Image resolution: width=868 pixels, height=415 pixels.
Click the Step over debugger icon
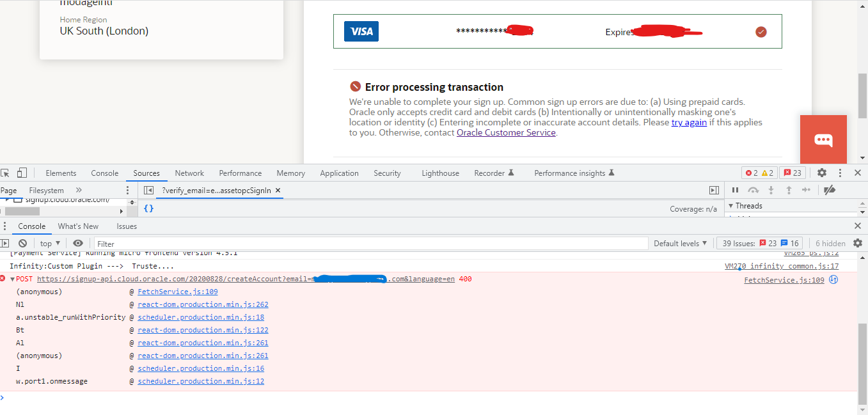click(x=753, y=190)
